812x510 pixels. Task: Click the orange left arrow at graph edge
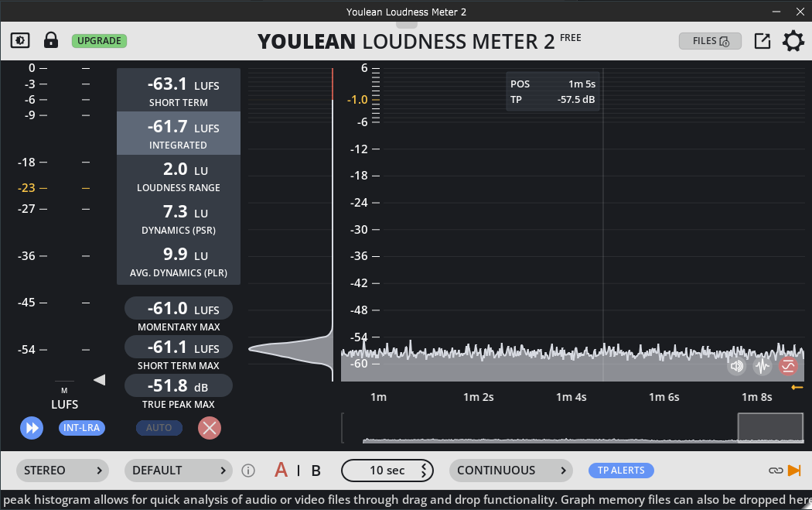coord(797,387)
